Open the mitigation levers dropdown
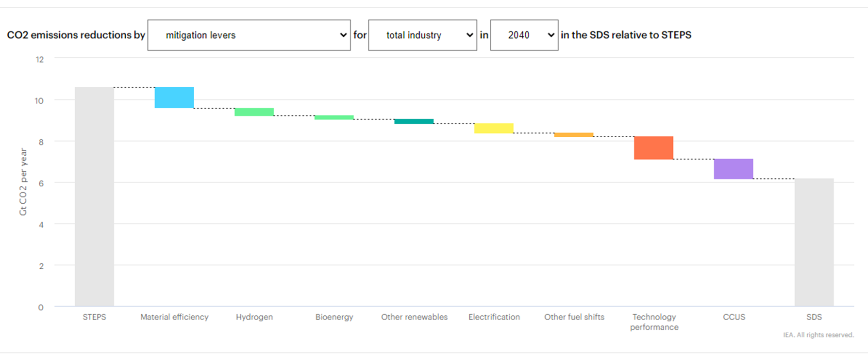Image resolution: width=868 pixels, height=356 pixels. click(x=249, y=35)
